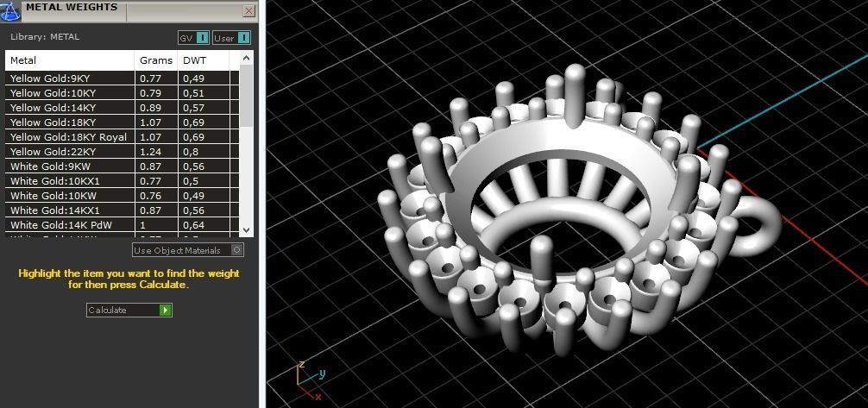
Task: Toggle the User library switch
Action: (x=231, y=38)
